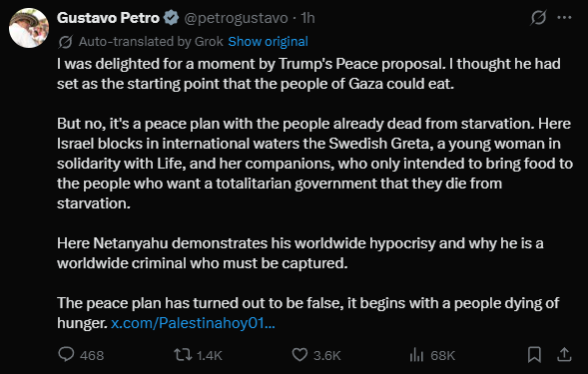This screenshot has width=588, height=374.
Task: Open the share upload icon
Action: (x=564, y=354)
